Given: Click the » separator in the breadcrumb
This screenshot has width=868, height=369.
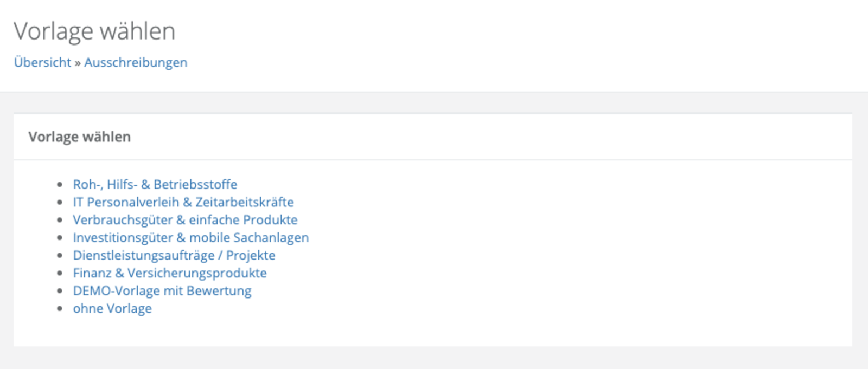Looking at the screenshot, I should point(78,63).
